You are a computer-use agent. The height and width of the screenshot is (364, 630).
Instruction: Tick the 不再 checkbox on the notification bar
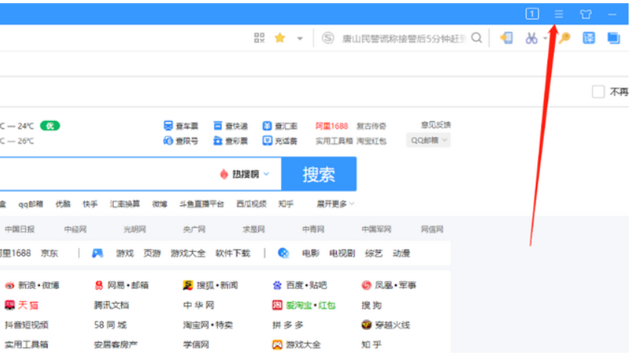point(598,92)
